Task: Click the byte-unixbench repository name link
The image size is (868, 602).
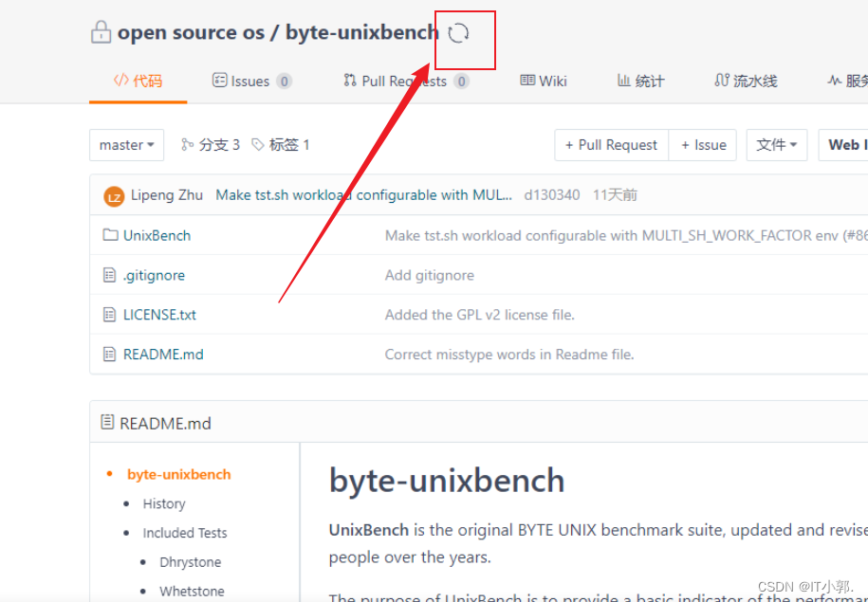Action: pyautogui.click(x=362, y=32)
